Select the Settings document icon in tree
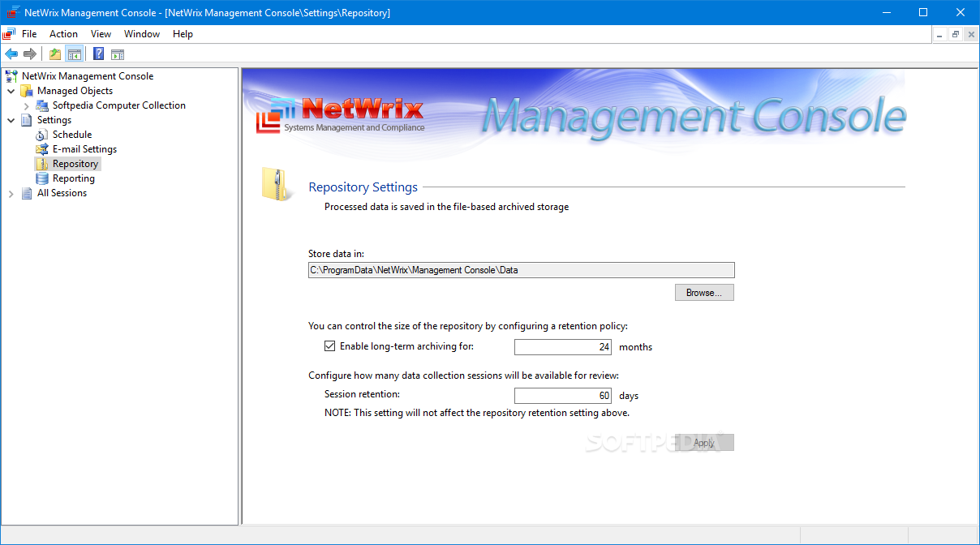 (27, 120)
